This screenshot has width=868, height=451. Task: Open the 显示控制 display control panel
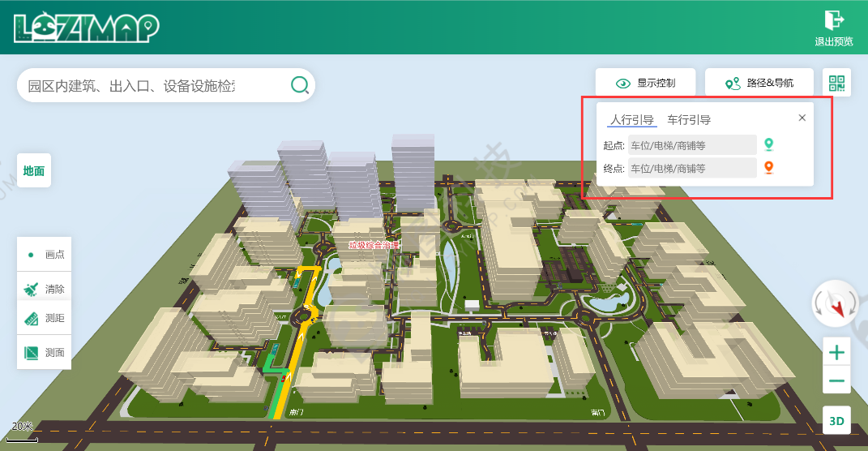(x=645, y=83)
